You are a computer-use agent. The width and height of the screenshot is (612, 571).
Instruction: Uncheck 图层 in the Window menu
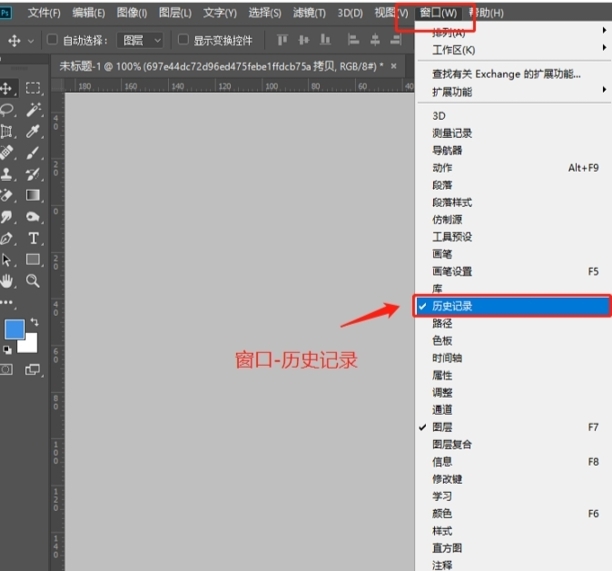(442, 427)
